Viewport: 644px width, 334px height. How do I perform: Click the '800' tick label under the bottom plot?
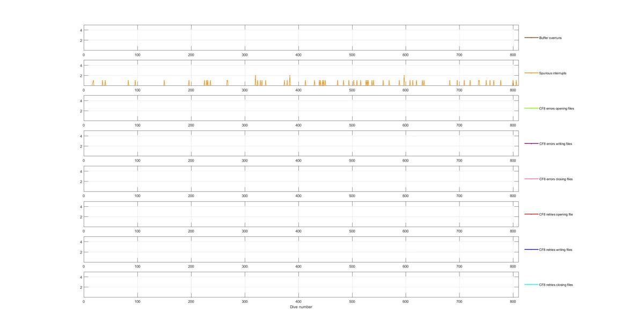(513, 302)
